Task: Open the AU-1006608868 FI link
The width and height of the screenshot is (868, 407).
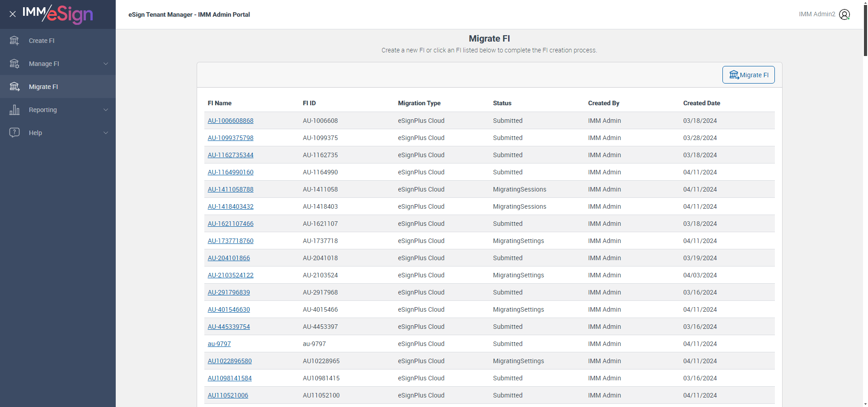Action: 231,121
